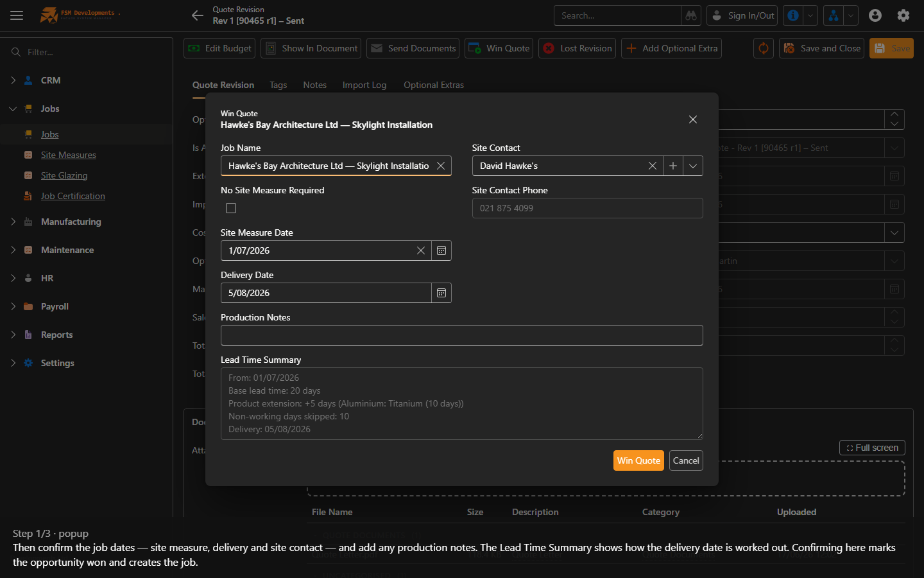
Task: Click Cancel in the Win Quote dialog
Action: tap(686, 460)
